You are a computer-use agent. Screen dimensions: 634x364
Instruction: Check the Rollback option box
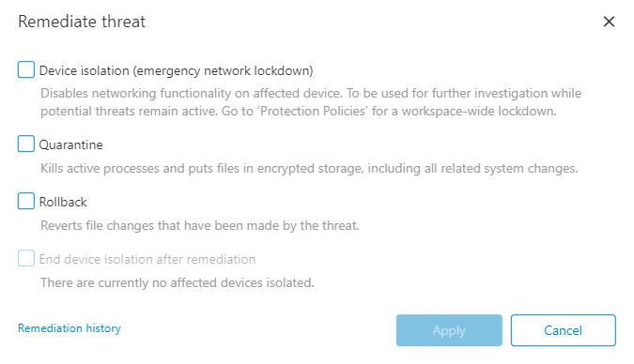pyautogui.click(x=26, y=201)
